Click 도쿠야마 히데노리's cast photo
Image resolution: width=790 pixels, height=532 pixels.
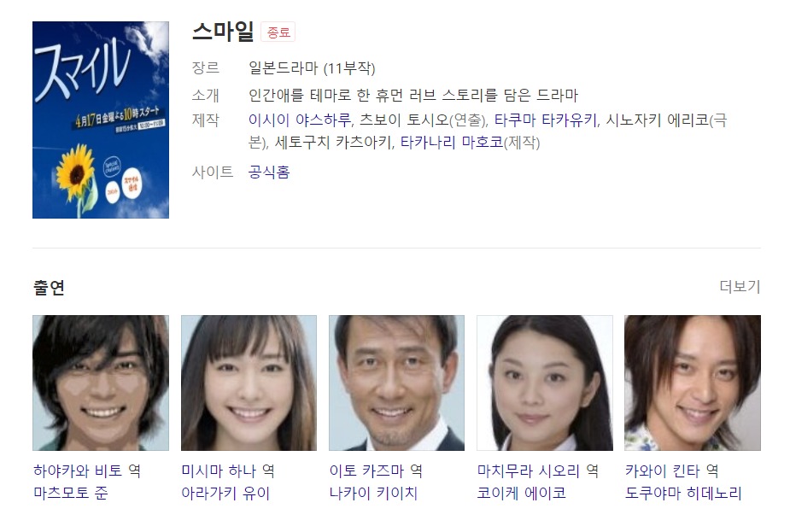(693, 383)
